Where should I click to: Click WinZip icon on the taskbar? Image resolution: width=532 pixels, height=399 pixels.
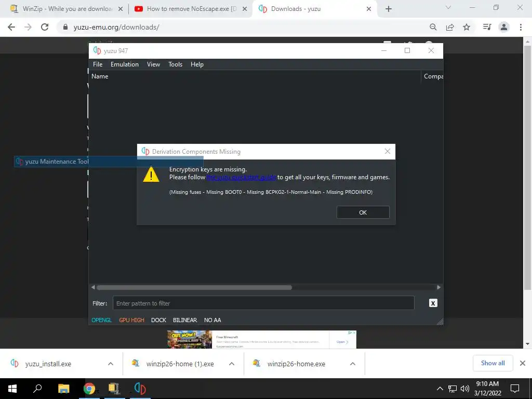click(x=114, y=389)
